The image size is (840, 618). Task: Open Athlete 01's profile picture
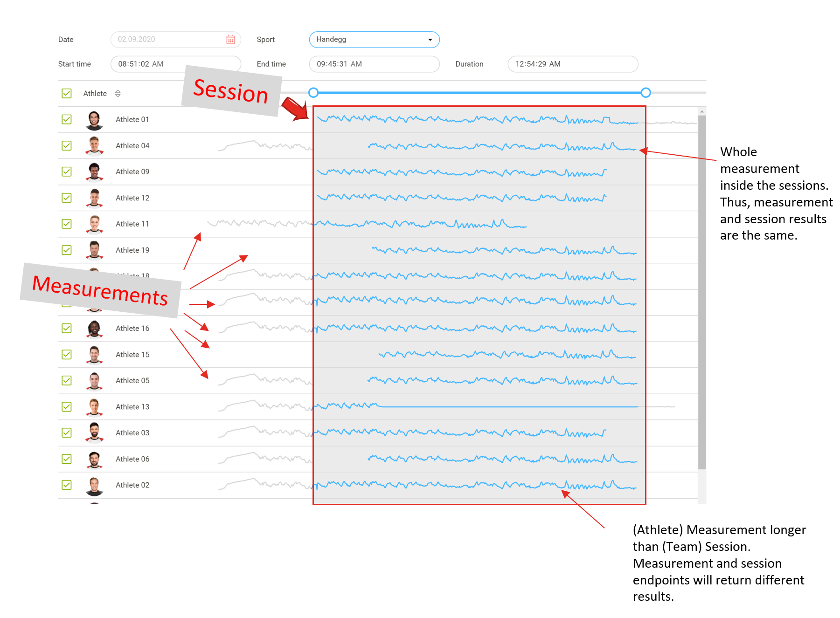[94, 119]
